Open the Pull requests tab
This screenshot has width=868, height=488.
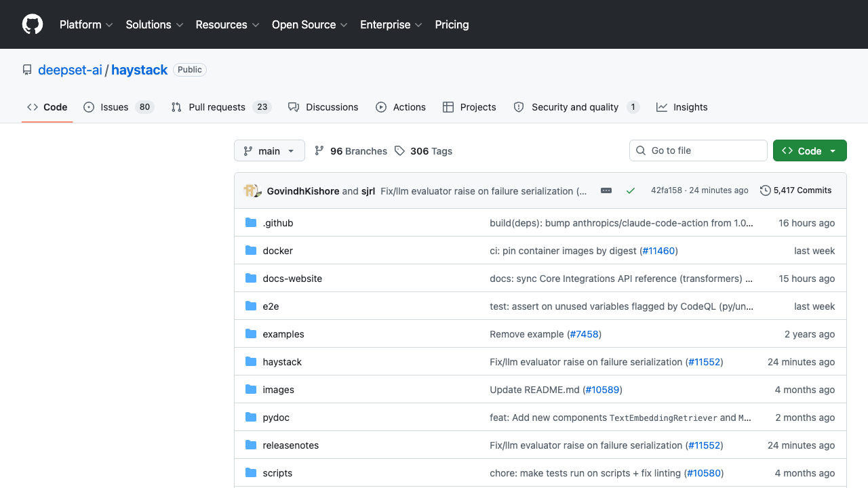[221, 107]
